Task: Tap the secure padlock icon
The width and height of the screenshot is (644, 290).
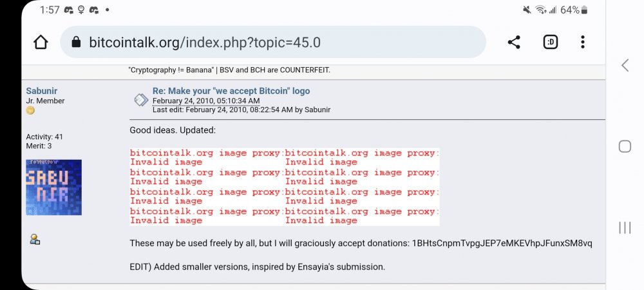Action: pyautogui.click(x=76, y=43)
